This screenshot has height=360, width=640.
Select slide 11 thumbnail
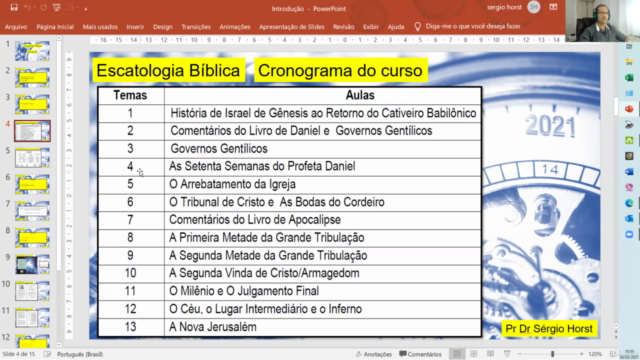click(32, 318)
